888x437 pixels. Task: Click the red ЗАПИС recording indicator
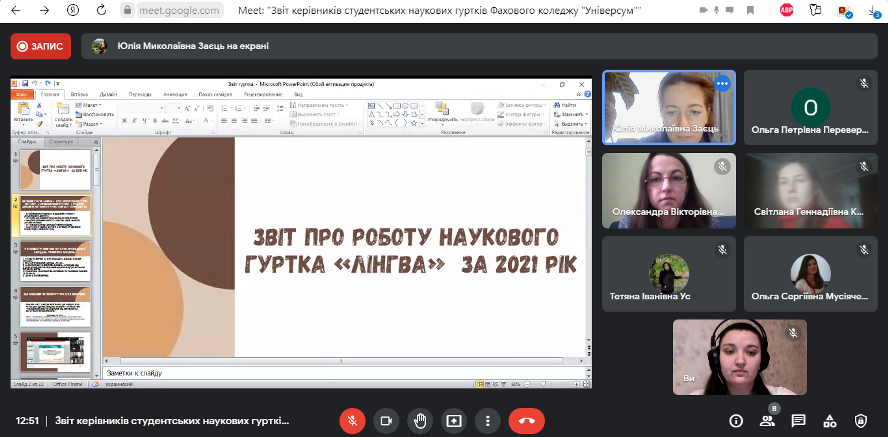tap(41, 46)
